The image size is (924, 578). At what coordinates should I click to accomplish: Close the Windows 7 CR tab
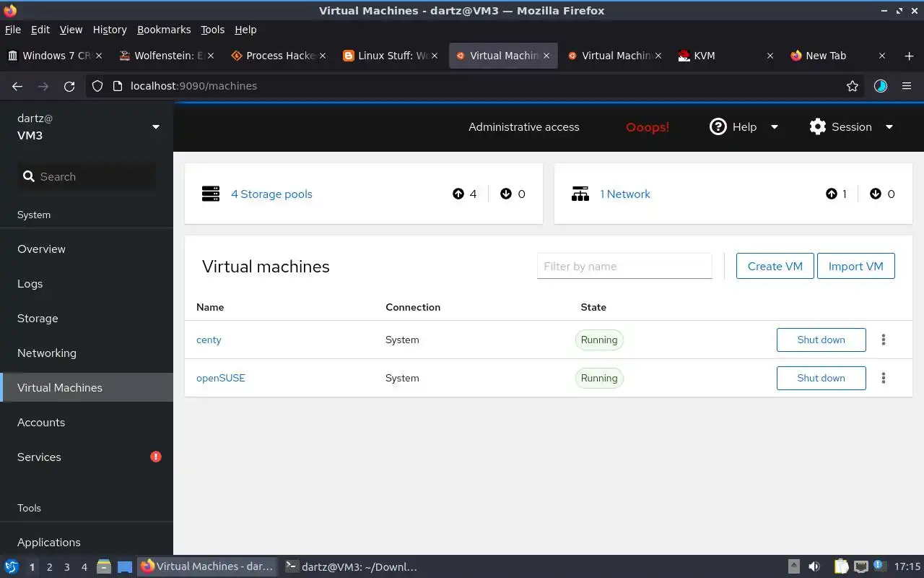99,56
